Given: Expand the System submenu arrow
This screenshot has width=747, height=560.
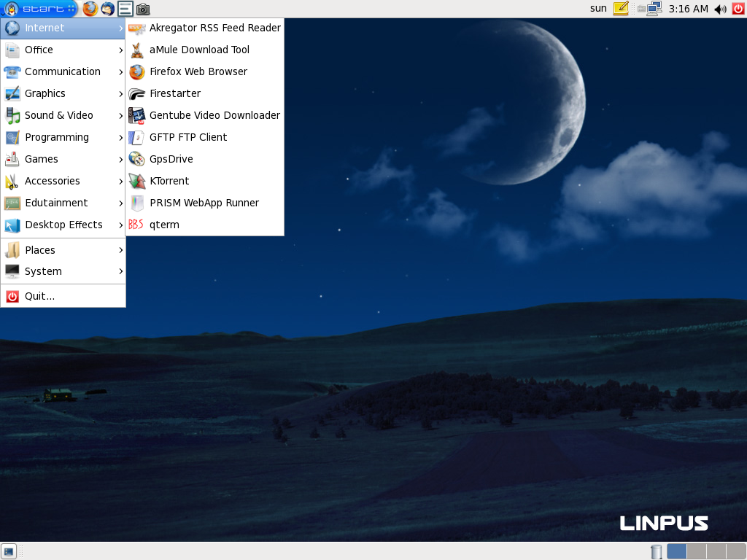Looking at the screenshot, I should [x=120, y=271].
